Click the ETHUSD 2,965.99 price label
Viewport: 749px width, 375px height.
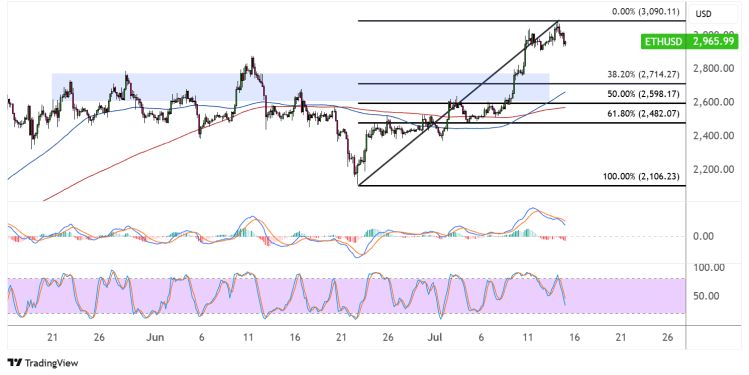point(688,42)
